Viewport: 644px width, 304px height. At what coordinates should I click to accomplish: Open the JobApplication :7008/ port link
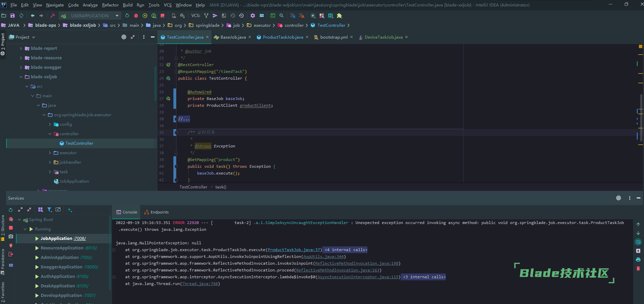click(x=80, y=239)
